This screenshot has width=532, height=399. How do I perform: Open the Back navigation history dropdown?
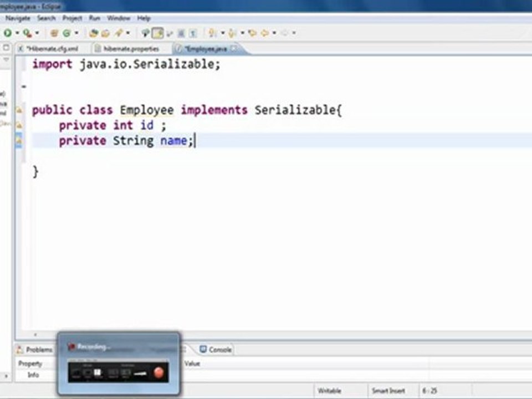pyautogui.click(x=274, y=33)
